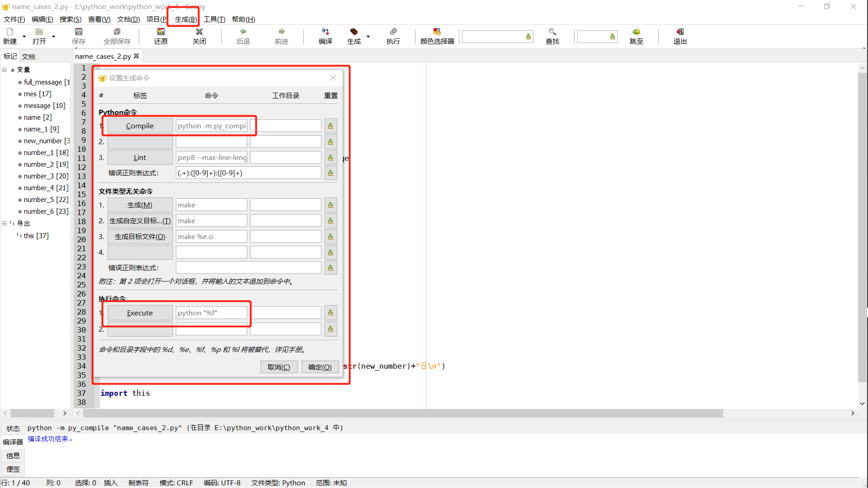Switch to the 信息 message tab

(13, 456)
